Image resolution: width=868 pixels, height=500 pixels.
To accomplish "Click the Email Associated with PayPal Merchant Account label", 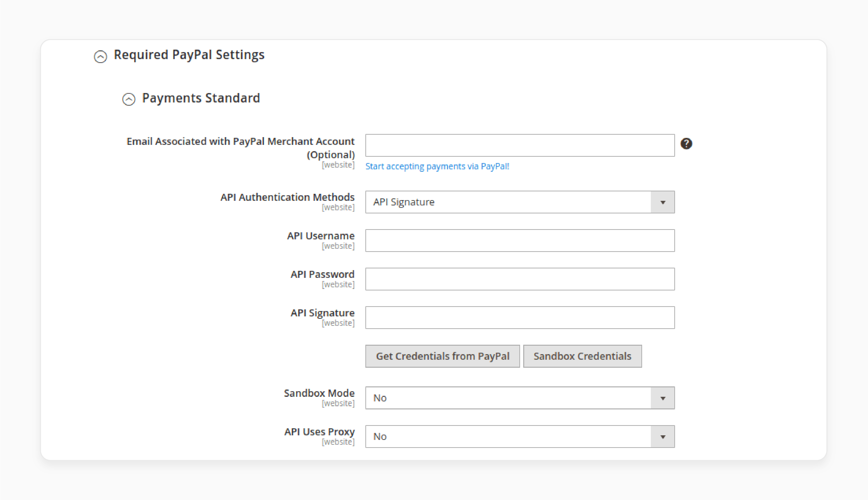I will click(x=240, y=148).
